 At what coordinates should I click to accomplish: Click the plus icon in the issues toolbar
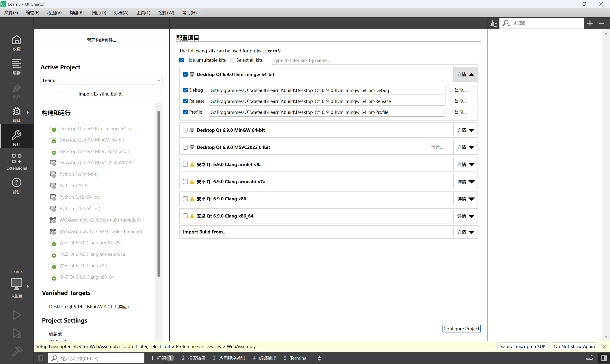[x=590, y=23]
